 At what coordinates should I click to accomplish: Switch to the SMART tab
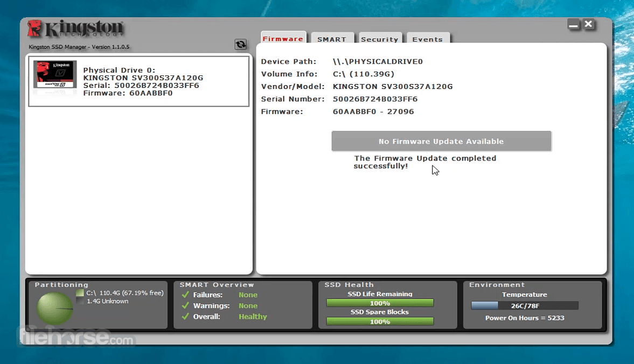[x=332, y=39]
